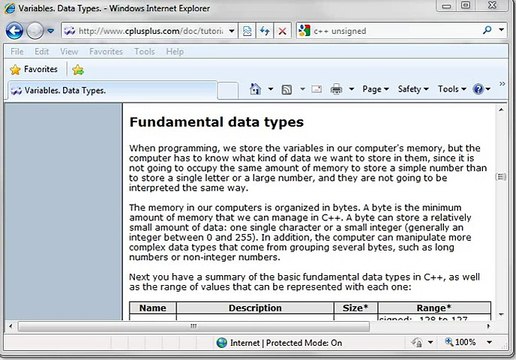Click the 'Fundamental data types' heading
This screenshot has height=360, width=516.
(217, 122)
